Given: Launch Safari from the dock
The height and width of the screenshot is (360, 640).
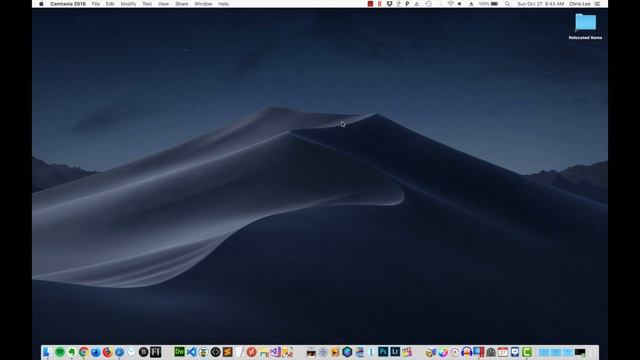Looking at the screenshot, I should coord(119,352).
